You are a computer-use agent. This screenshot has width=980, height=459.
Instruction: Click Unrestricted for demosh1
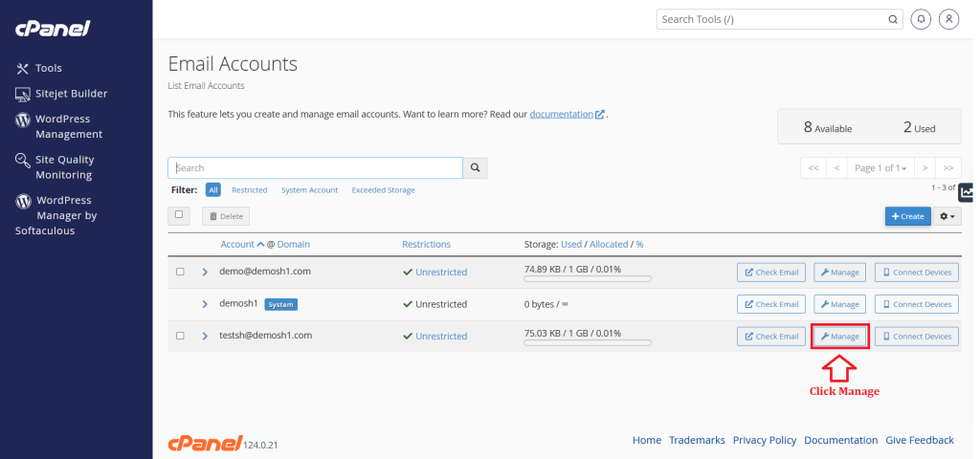click(441, 304)
